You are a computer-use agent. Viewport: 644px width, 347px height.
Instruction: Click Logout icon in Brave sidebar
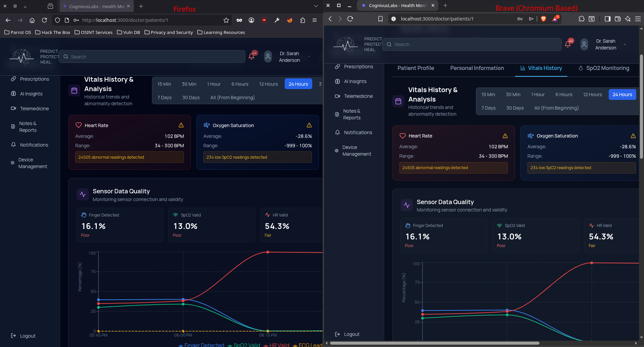coord(337,334)
